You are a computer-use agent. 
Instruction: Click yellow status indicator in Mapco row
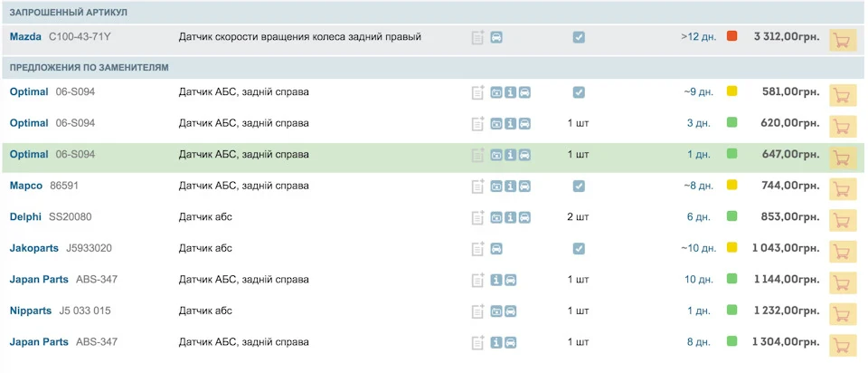731,185
